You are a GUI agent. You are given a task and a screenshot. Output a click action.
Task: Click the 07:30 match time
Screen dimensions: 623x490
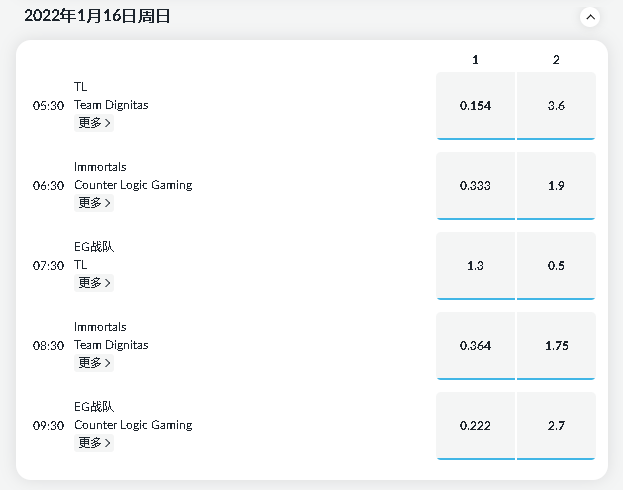coord(48,265)
